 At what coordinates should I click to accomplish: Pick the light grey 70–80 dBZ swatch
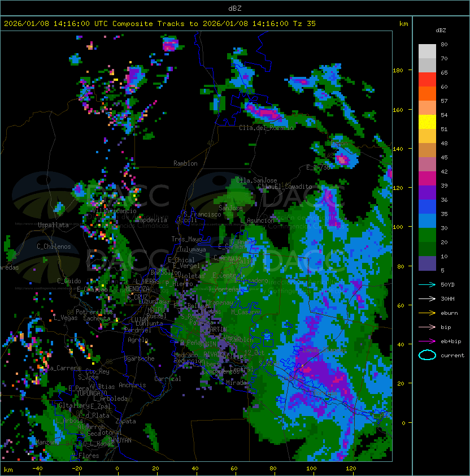[x=427, y=51]
